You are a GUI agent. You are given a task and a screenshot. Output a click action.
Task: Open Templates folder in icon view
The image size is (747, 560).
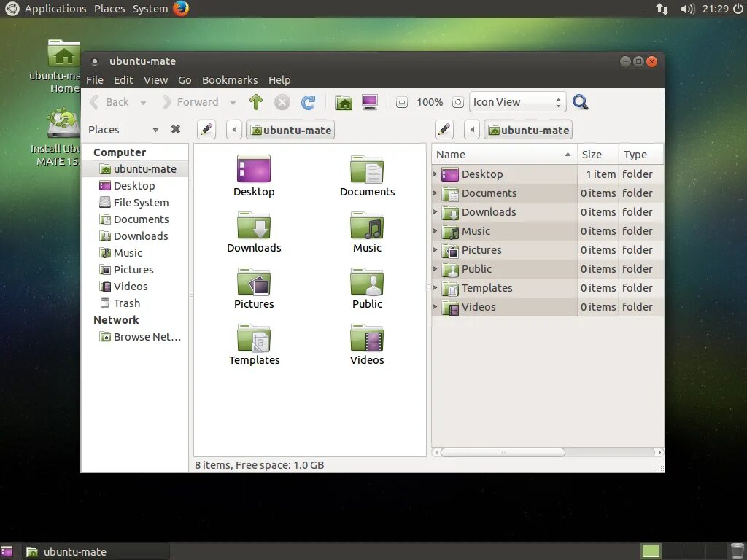click(254, 345)
